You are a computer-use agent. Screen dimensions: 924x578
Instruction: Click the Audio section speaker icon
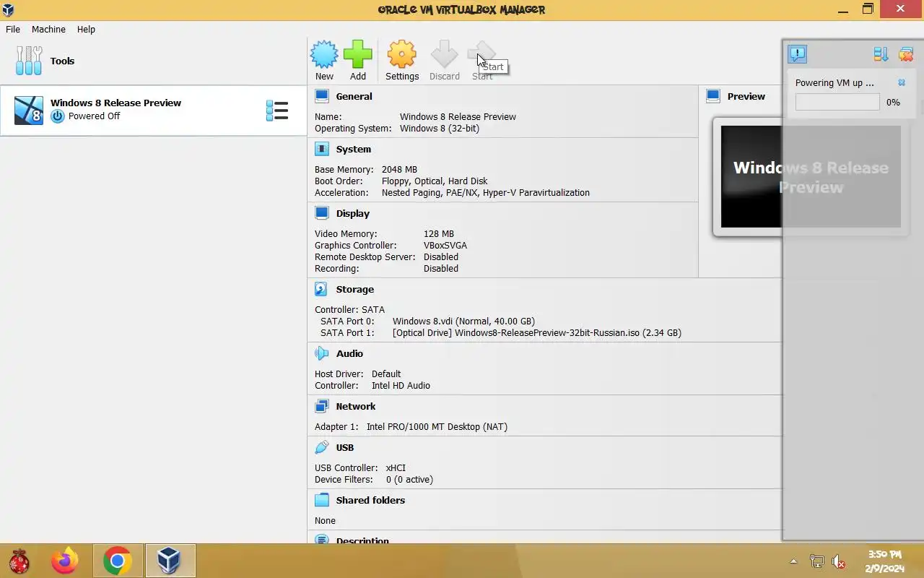(x=322, y=353)
